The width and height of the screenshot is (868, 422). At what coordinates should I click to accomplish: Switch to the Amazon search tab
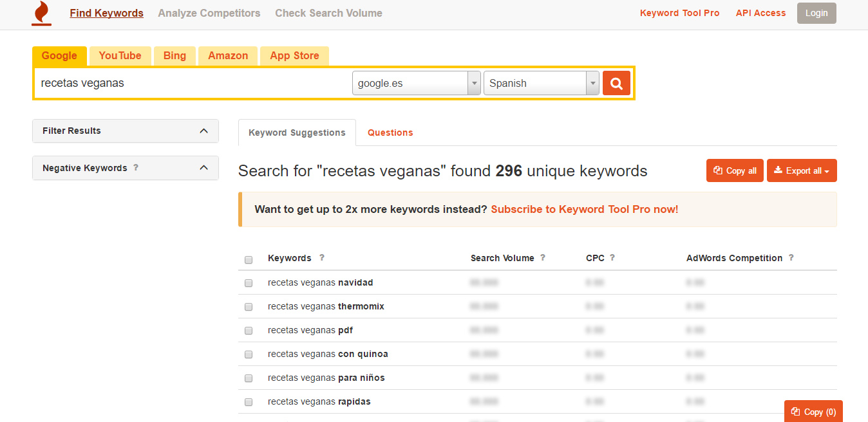click(228, 55)
